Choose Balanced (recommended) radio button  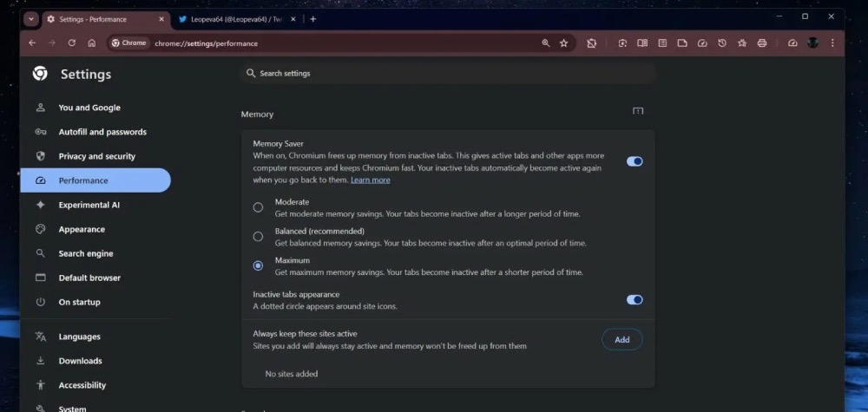click(x=258, y=236)
